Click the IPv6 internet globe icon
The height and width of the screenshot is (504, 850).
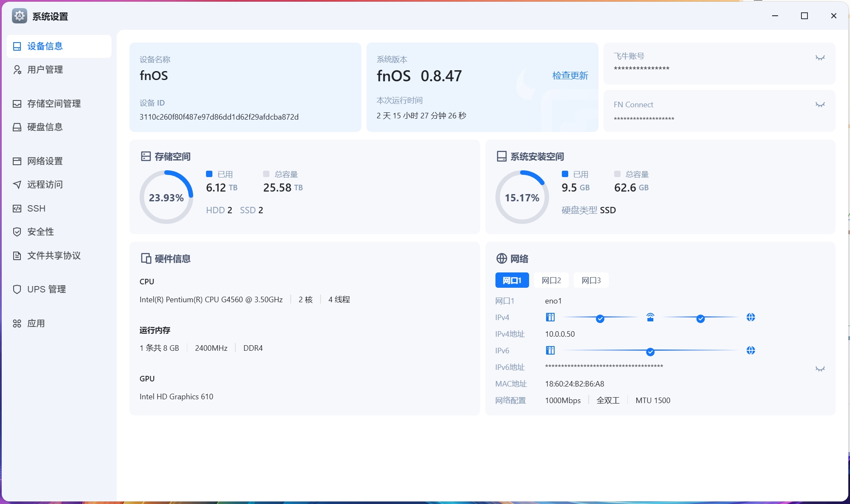pos(750,350)
